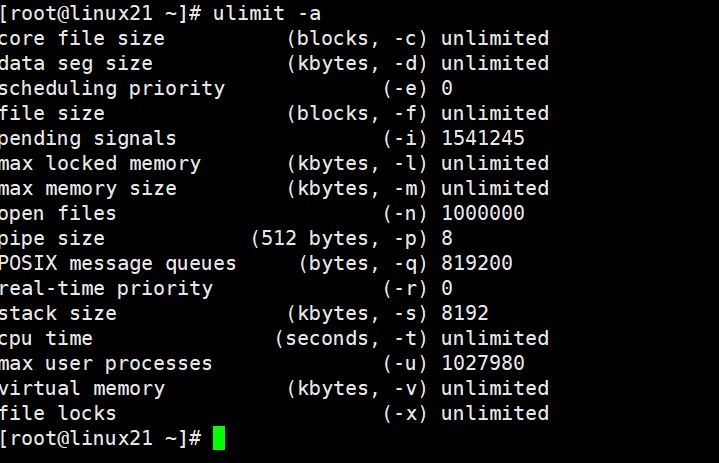Click the open files value 1000000
The width and height of the screenshot is (719, 463).
pos(483,213)
